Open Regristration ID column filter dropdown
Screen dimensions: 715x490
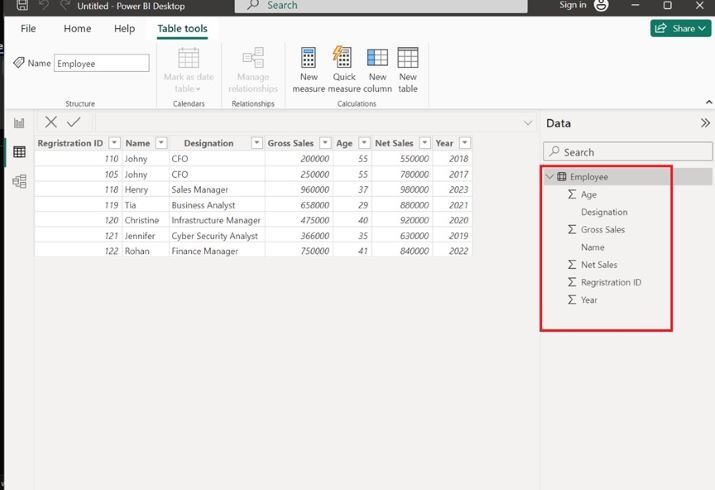point(114,143)
